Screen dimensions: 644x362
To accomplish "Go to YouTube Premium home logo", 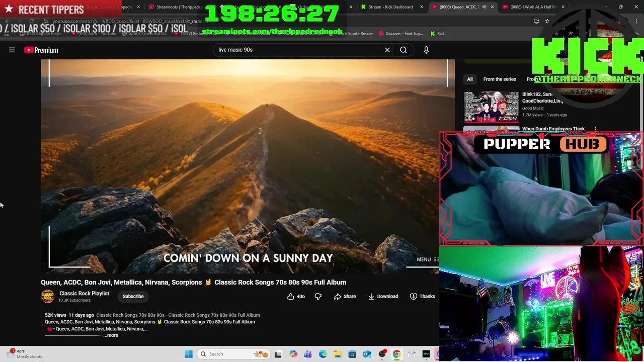I will pyautogui.click(x=41, y=50).
